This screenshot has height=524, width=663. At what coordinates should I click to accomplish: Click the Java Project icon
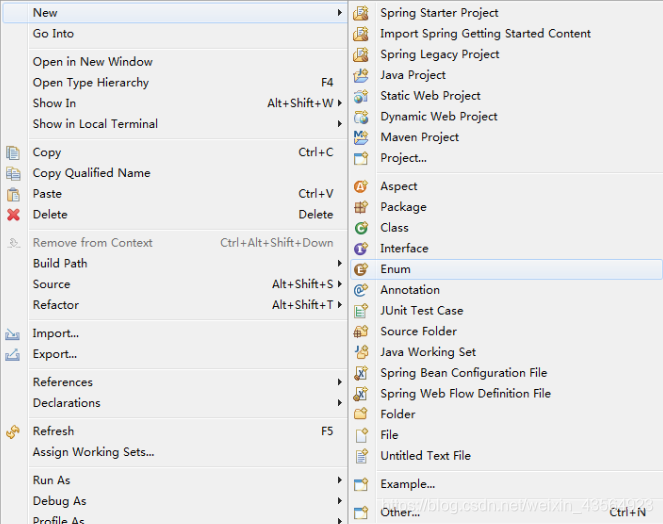point(361,75)
